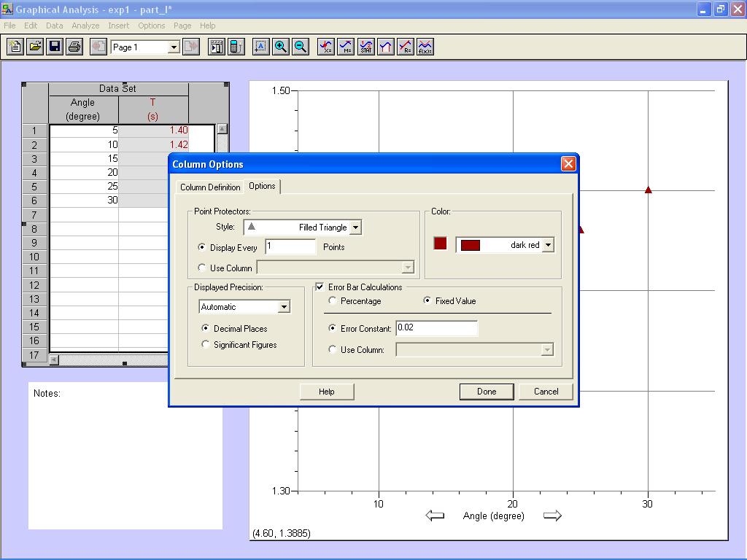This screenshot has height=560, width=747.
Task: Click the Print toolbar icon
Action: (x=74, y=47)
